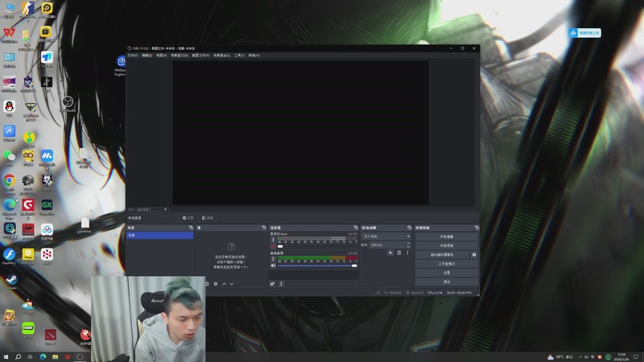Click the source Properties gear button
This screenshot has width=644, height=362.
tap(188, 218)
